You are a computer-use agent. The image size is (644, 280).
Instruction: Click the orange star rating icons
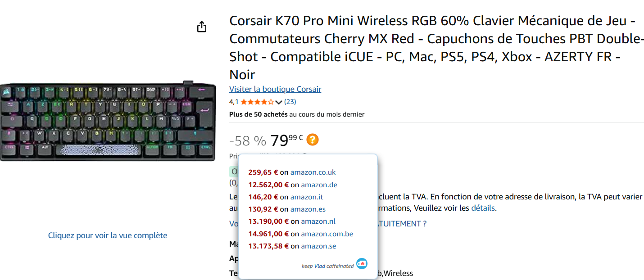pyautogui.click(x=257, y=102)
